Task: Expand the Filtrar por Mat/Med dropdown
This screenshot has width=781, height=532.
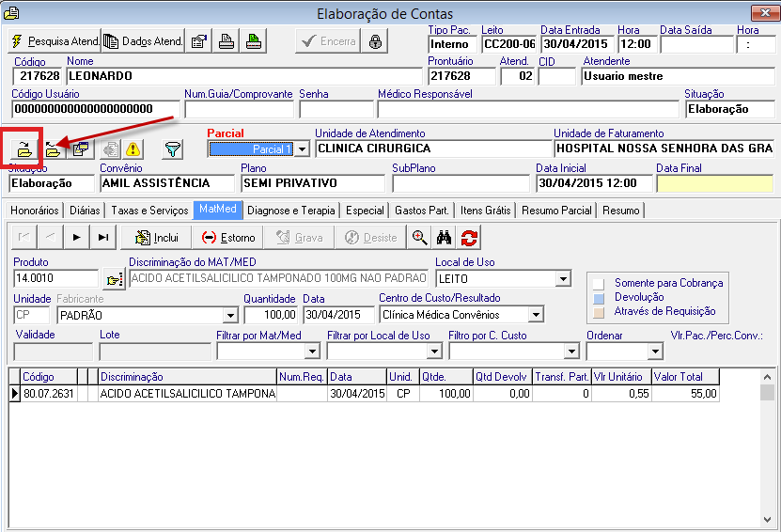Action: point(312,352)
